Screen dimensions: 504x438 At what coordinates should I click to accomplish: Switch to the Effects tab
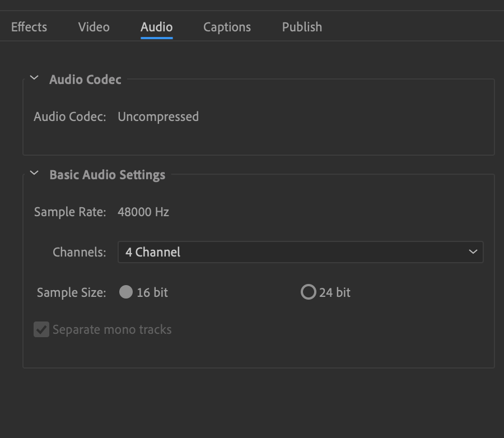click(29, 26)
